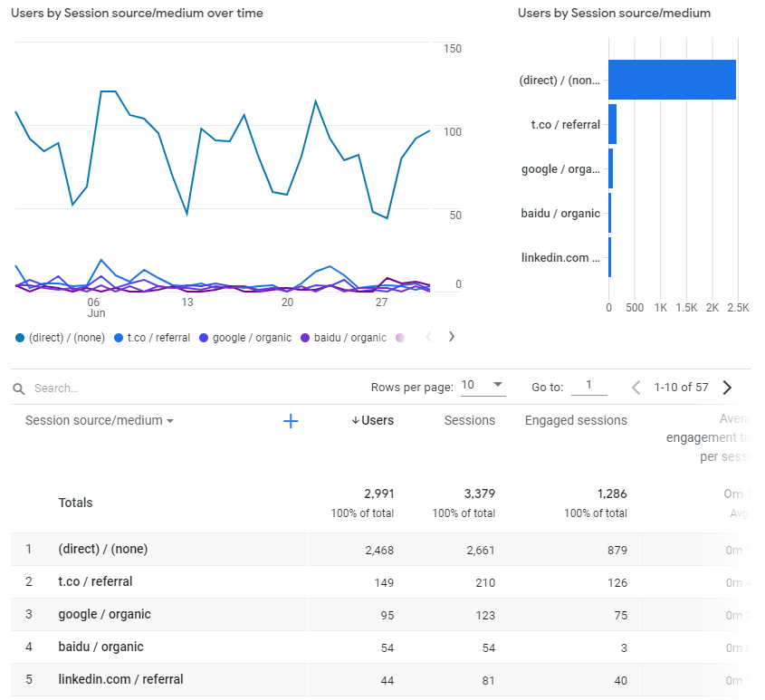Click the 879 engaged sessions cell
The height and width of the screenshot is (700, 765).
617,551
